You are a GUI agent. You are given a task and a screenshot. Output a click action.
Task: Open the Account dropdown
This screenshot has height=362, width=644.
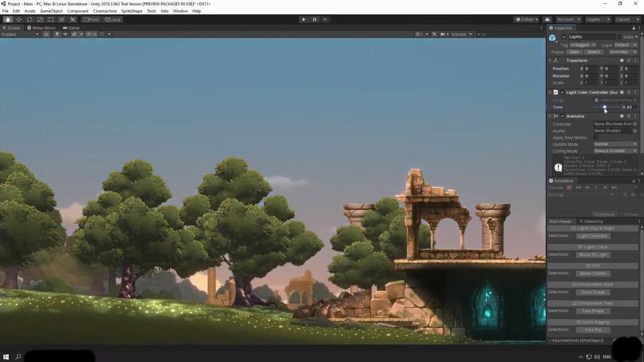tap(569, 19)
